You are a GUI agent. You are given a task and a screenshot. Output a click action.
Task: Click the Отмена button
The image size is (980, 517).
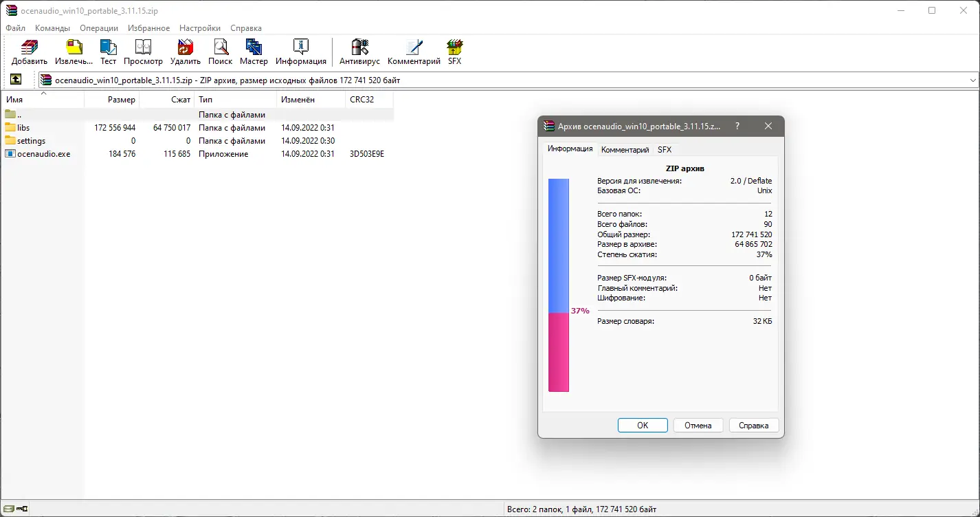[698, 426]
